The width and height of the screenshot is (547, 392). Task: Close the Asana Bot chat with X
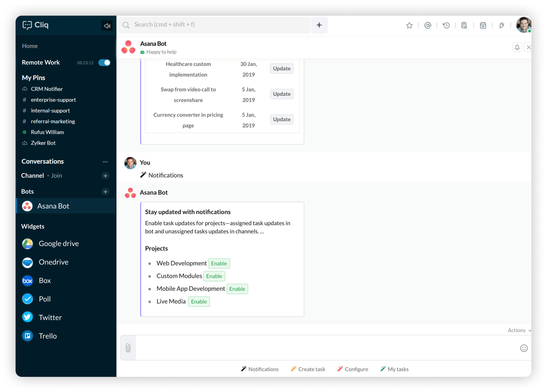click(x=528, y=47)
